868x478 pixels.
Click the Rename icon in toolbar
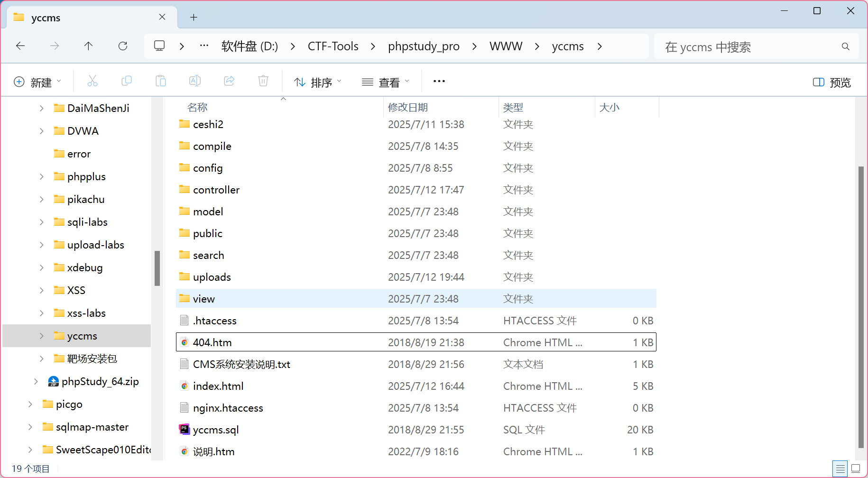point(195,81)
